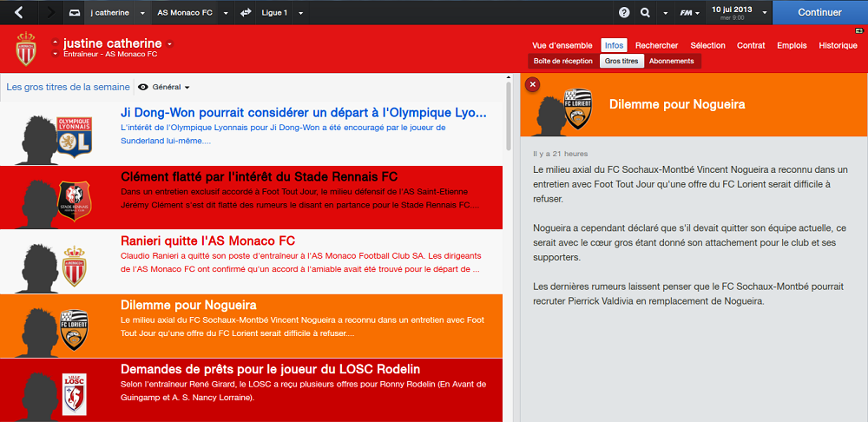Click the FC Lorient badge in Nogueira news row

[x=74, y=329]
